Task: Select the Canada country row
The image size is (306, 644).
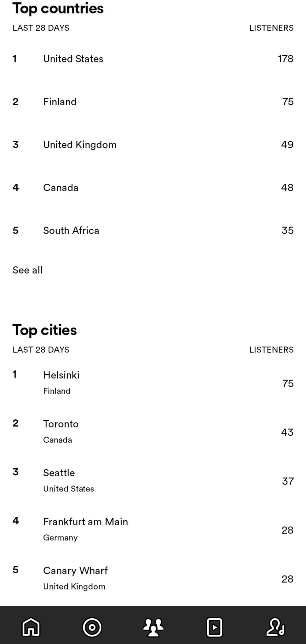Action: [153, 187]
